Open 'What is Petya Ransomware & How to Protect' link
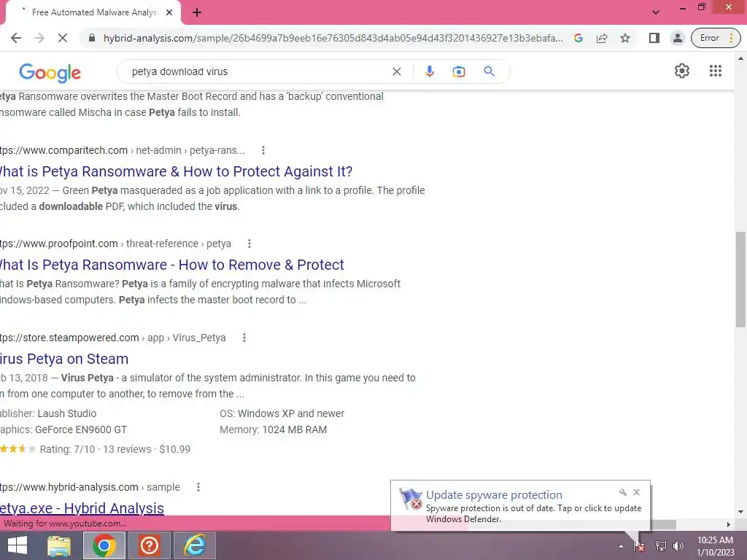747x560 pixels. (175, 171)
